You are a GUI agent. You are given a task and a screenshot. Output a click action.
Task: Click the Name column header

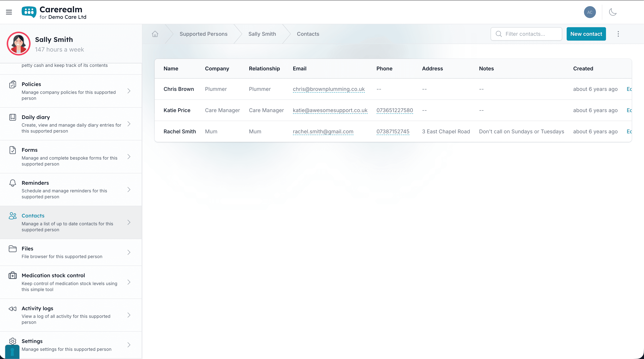tap(171, 69)
